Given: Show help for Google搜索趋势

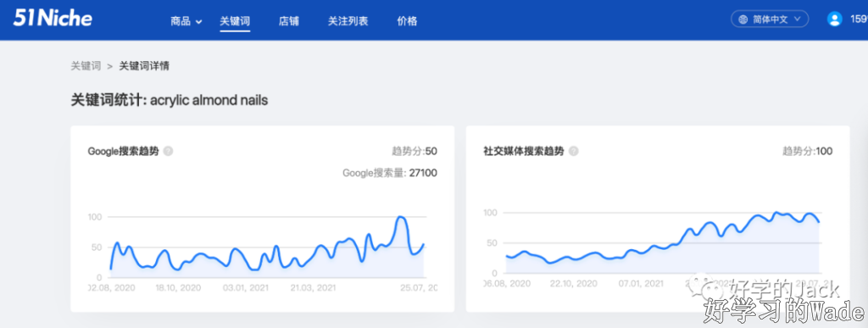Looking at the screenshot, I should [169, 151].
